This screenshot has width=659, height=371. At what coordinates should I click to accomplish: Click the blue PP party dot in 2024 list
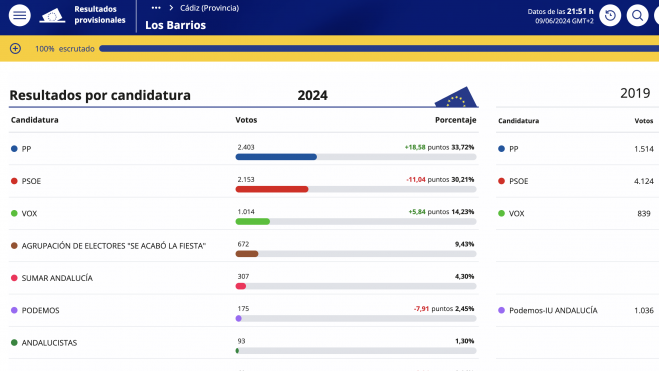click(x=14, y=149)
